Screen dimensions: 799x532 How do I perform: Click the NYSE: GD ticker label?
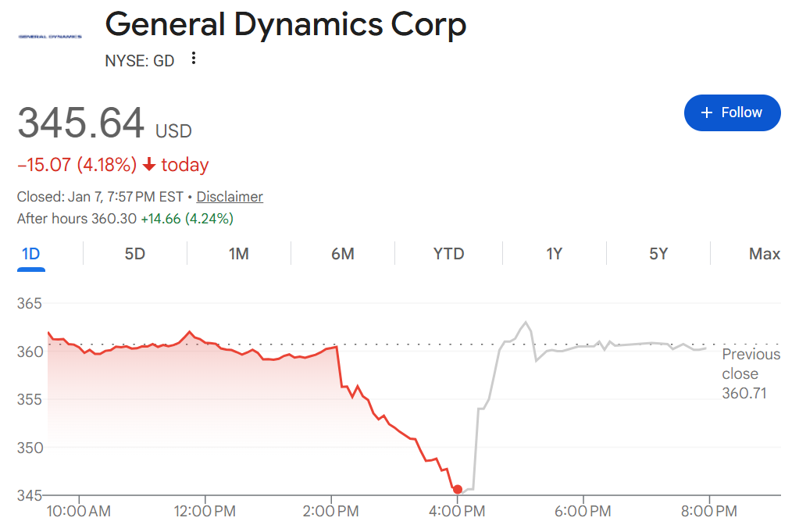[x=140, y=60]
